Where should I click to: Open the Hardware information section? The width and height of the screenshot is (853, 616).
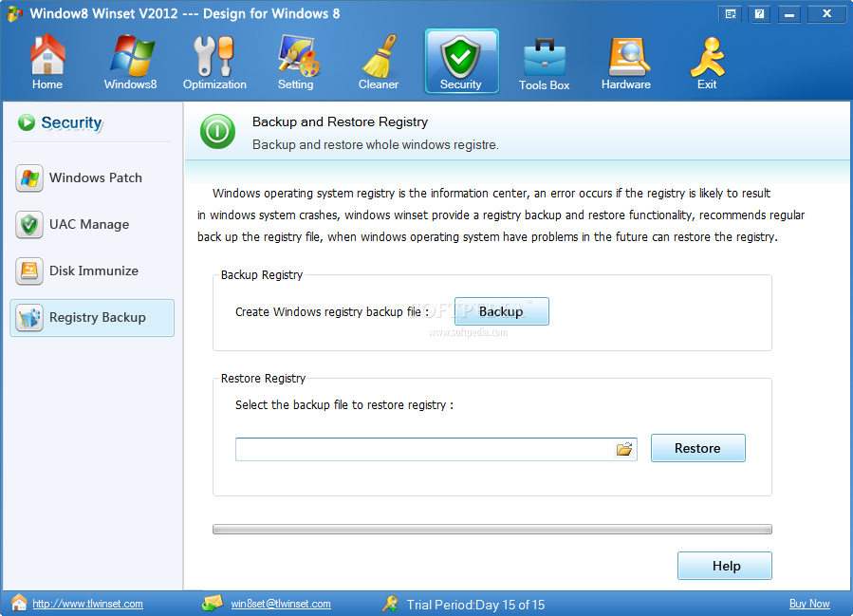pyautogui.click(x=626, y=62)
